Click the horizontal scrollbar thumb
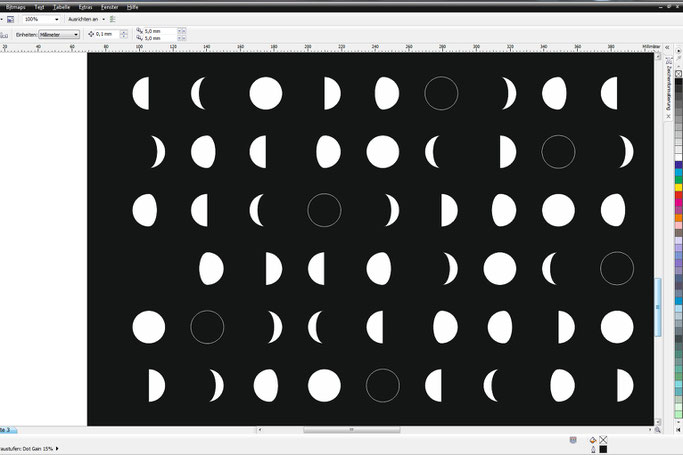Viewport: 683px width, 455px height. [352, 430]
